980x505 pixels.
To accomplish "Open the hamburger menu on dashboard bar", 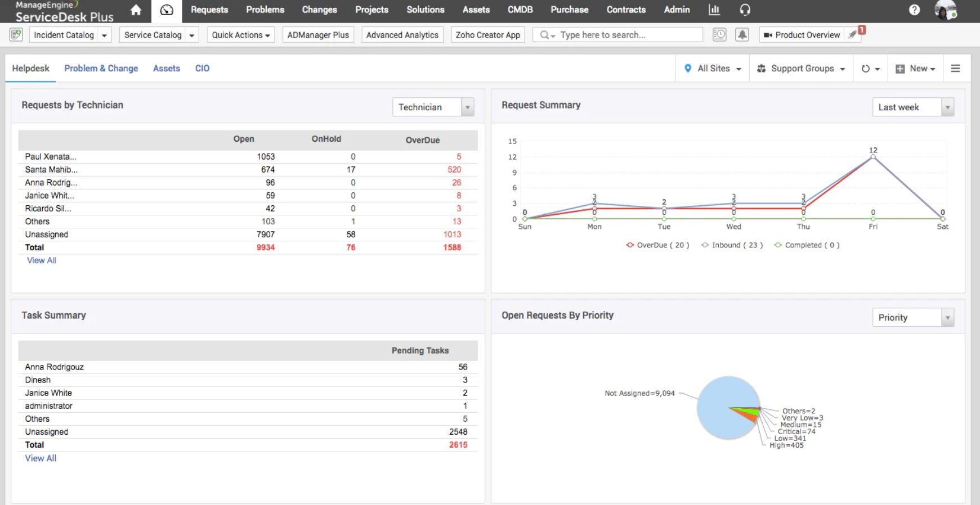I will tap(955, 69).
